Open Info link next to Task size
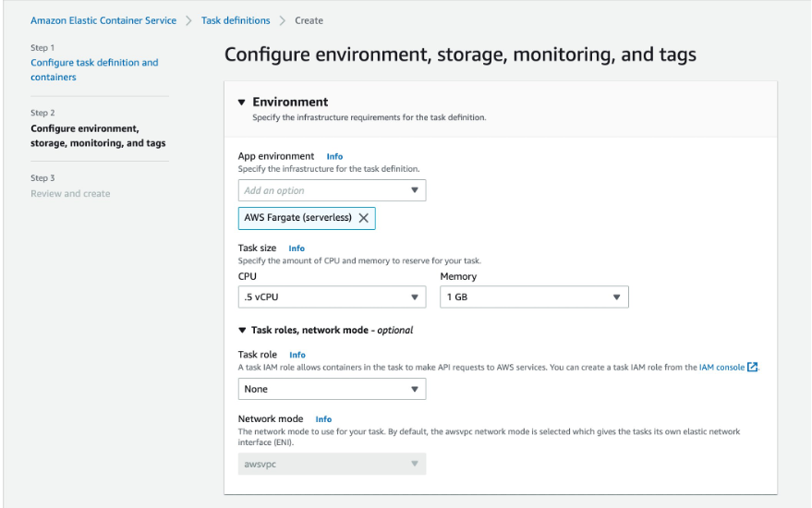This screenshot has height=508, width=812. pyautogui.click(x=297, y=248)
